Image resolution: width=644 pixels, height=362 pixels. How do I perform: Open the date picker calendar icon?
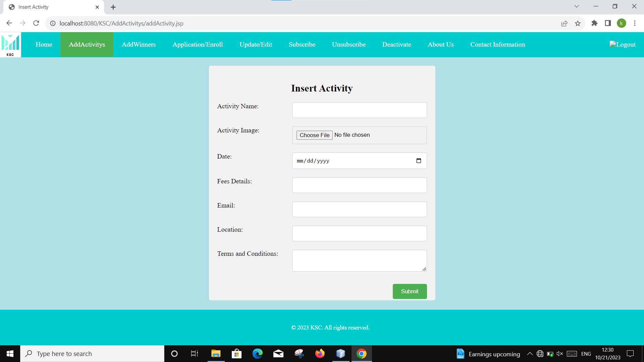(x=419, y=161)
